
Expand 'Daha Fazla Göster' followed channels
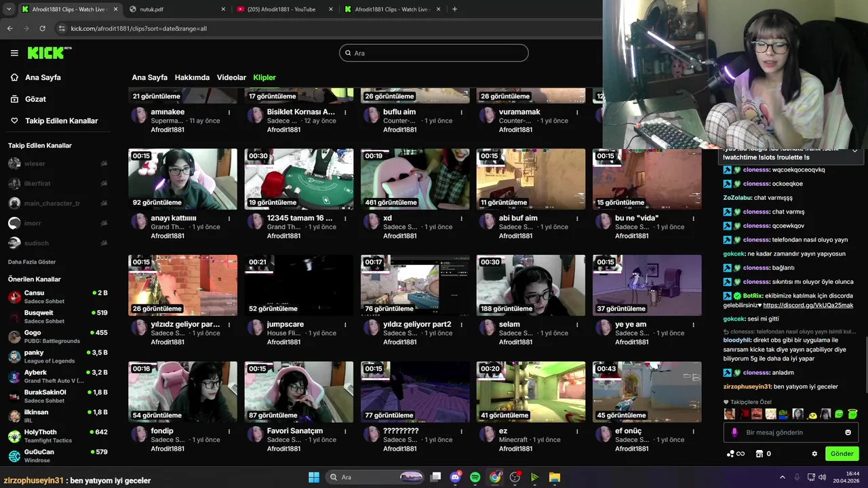point(32,262)
